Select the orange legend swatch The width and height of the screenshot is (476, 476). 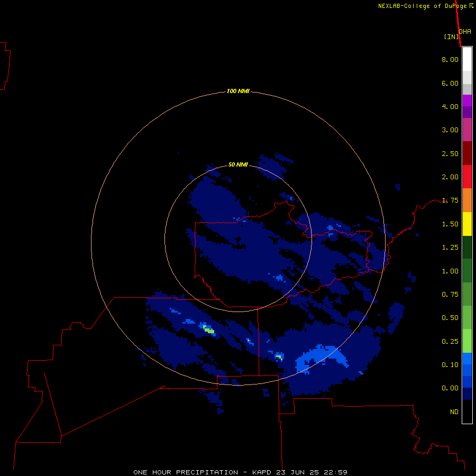click(x=467, y=200)
